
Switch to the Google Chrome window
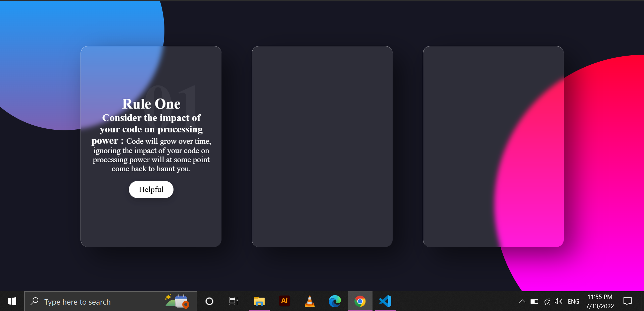click(x=360, y=302)
